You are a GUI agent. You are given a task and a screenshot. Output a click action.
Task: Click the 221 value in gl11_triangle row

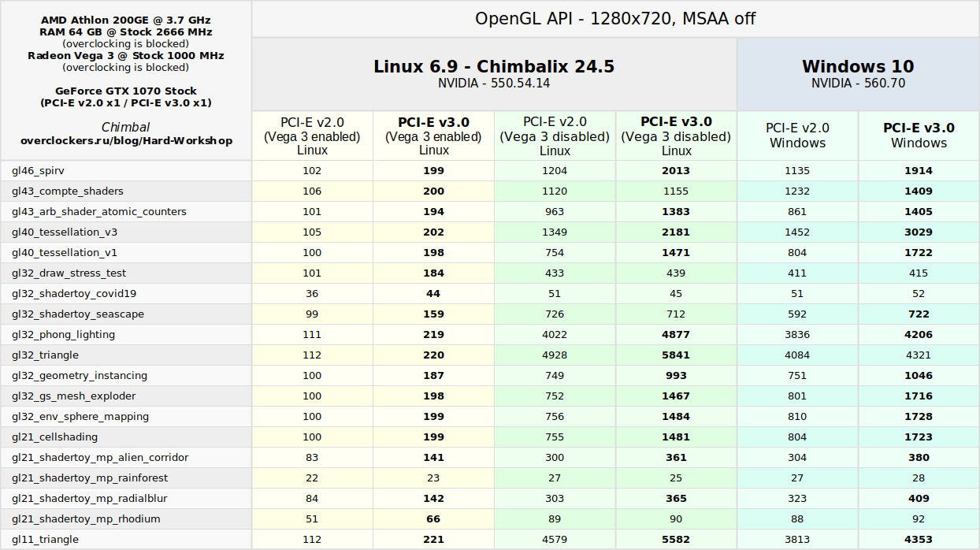click(x=433, y=540)
